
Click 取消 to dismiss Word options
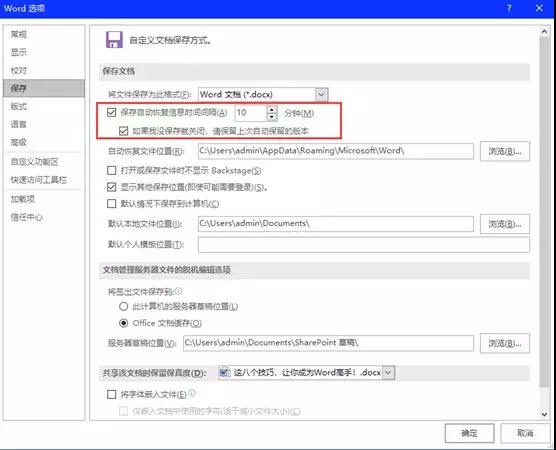[525, 433]
